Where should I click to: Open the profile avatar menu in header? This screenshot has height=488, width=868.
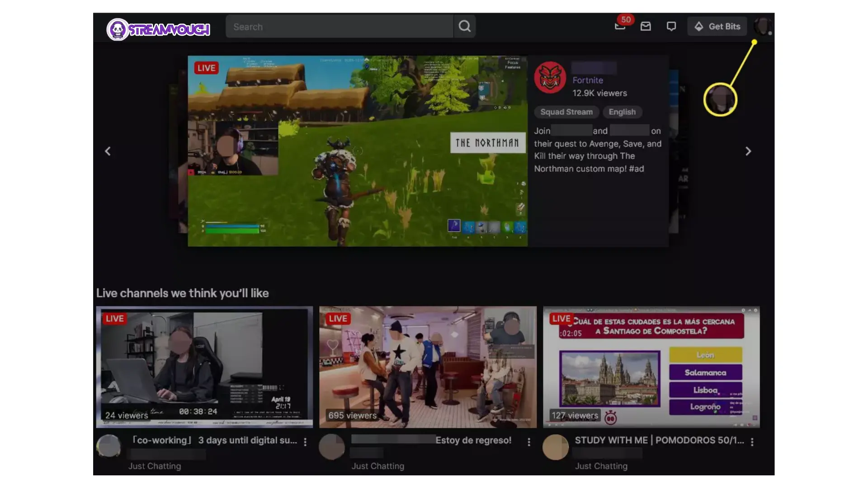click(763, 26)
